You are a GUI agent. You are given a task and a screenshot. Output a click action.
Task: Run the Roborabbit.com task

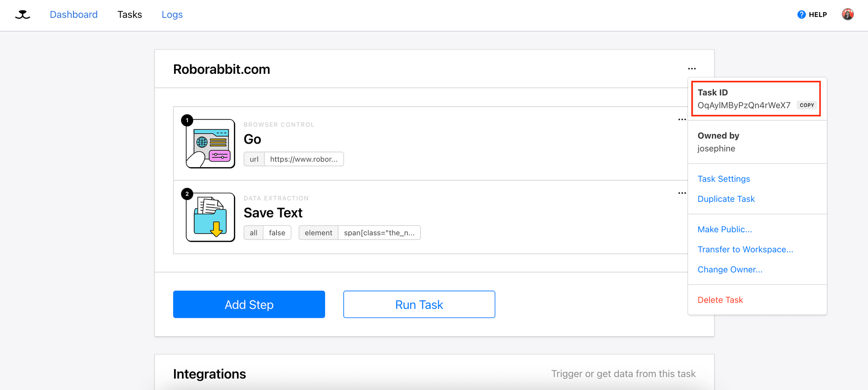pos(418,304)
